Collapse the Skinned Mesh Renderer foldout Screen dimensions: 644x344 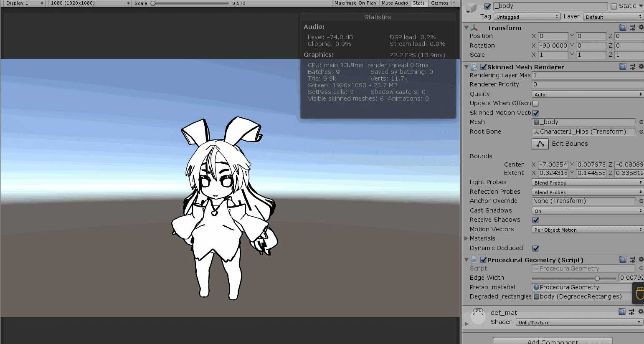tap(467, 67)
